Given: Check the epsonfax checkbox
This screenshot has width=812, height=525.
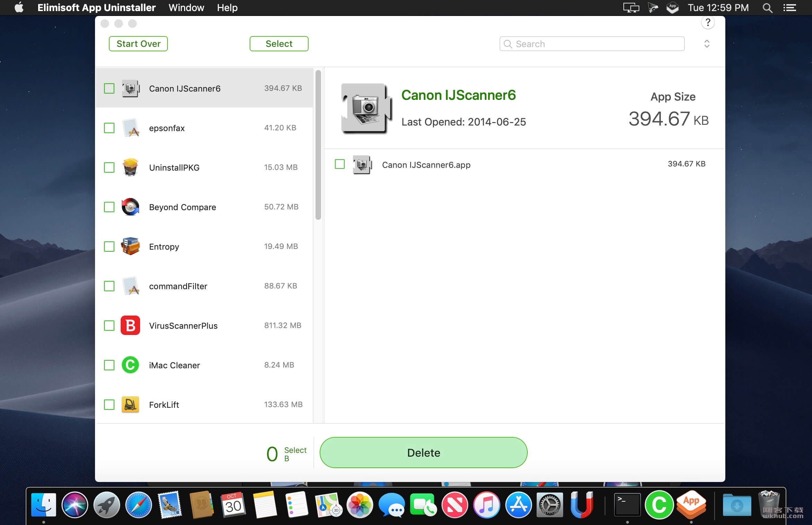Looking at the screenshot, I should coord(109,128).
